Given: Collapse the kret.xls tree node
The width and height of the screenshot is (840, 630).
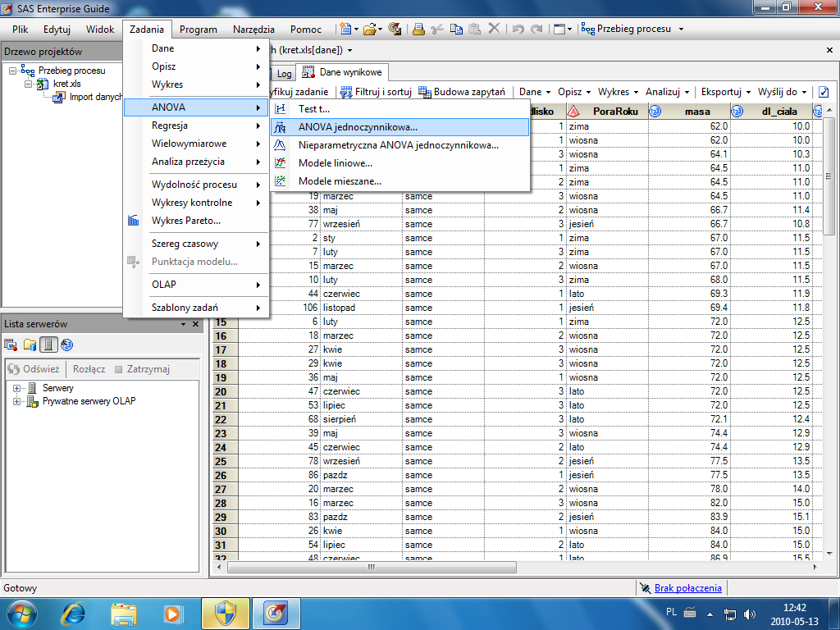Looking at the screenshot, I should (x=29, y=84).
